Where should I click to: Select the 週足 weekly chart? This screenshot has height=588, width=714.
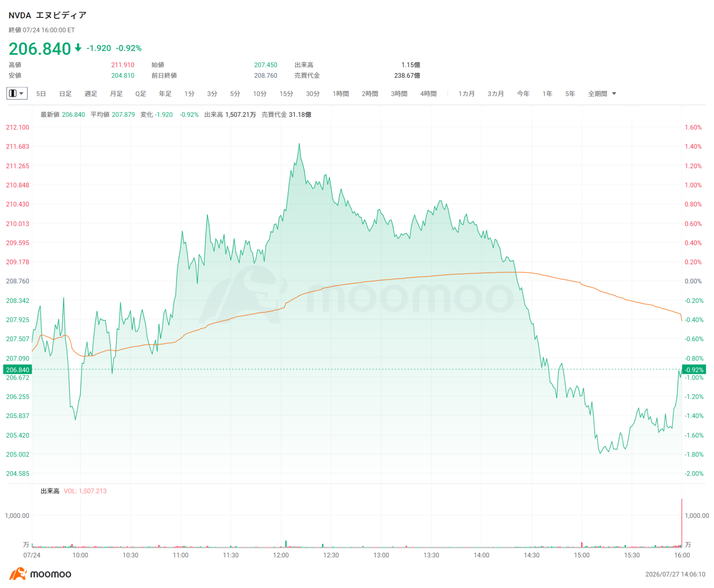tap(91, 94)
